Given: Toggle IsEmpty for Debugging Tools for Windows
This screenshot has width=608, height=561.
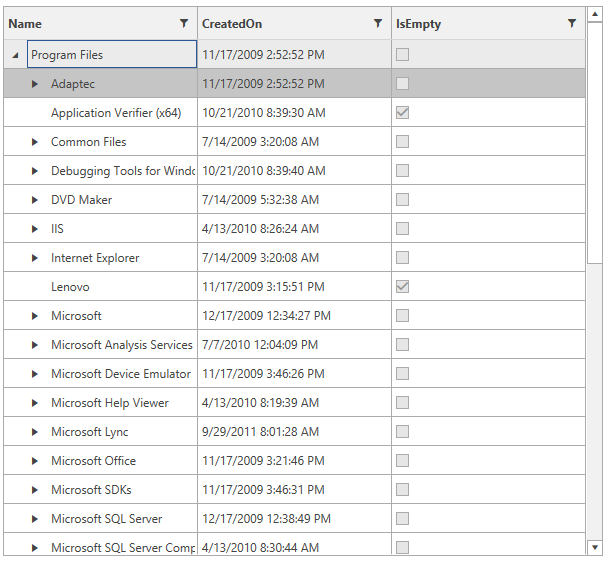Looking at the screenshot, I should point(402,171).
